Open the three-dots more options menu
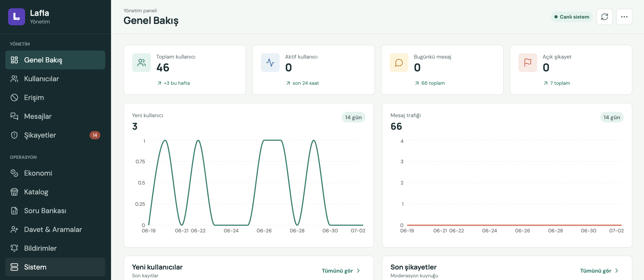The height and width of the screenshot is (280, 644). coord(624,17)
